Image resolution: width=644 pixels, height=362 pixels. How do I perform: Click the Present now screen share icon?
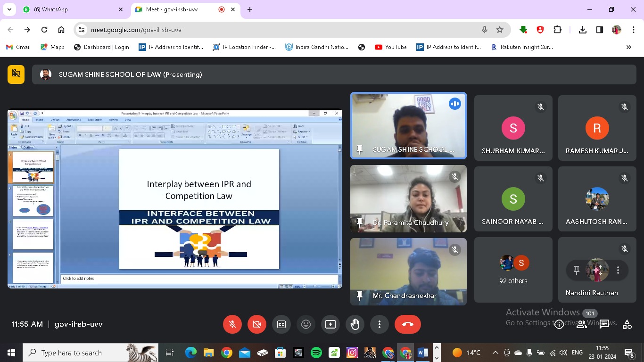click(330, 324)
